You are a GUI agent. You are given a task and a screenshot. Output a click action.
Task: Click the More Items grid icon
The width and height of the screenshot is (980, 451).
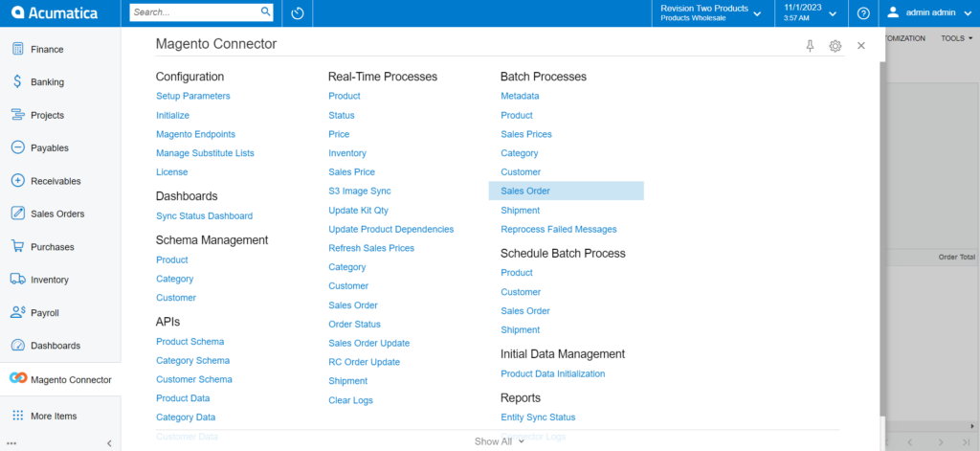[18, 416]
